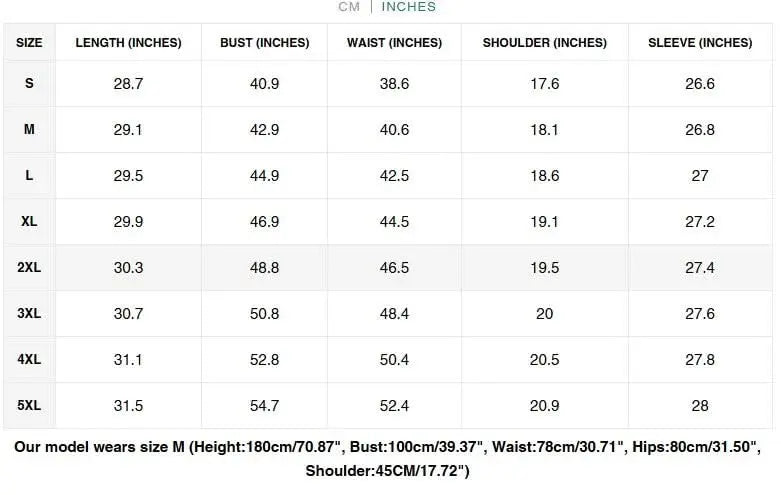The width and height of the screenshot is (781, 495).
Task: Select the size 3XL row label
Action: [29, 314]
